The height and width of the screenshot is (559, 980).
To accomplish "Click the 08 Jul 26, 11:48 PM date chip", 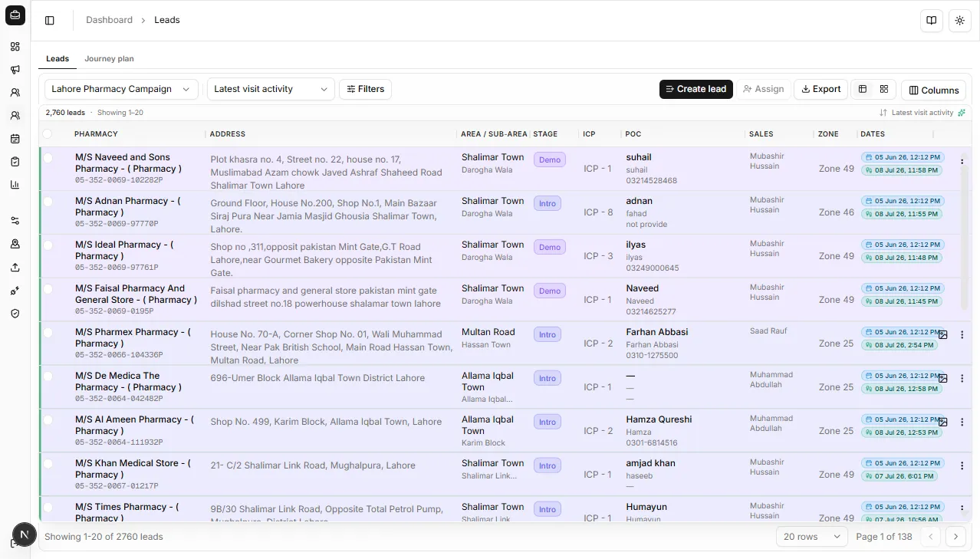I will (901, 258).
